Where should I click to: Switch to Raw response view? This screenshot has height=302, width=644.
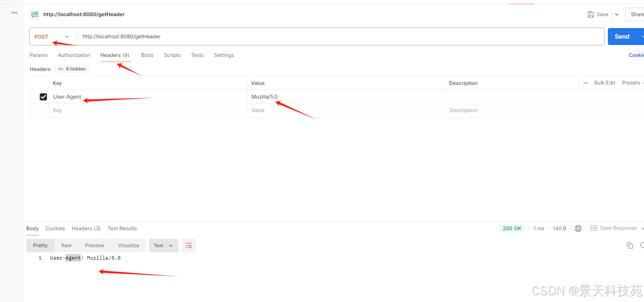point(66,246)
